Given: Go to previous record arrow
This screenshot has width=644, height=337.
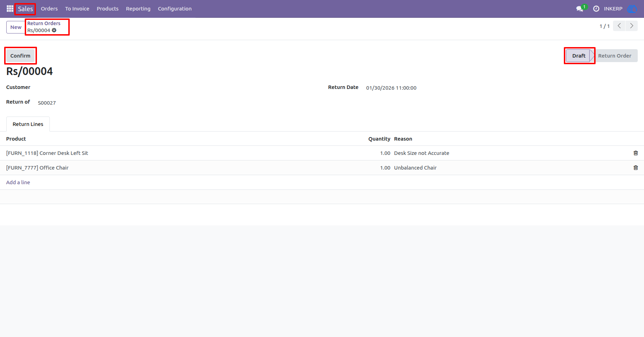Looking at the screenshot, I should [619, 26].
